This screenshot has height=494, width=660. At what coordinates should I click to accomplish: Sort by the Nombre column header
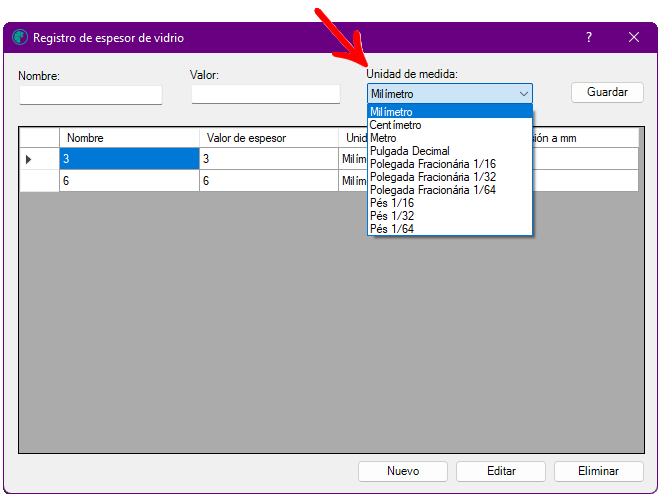tap(129, 138)
